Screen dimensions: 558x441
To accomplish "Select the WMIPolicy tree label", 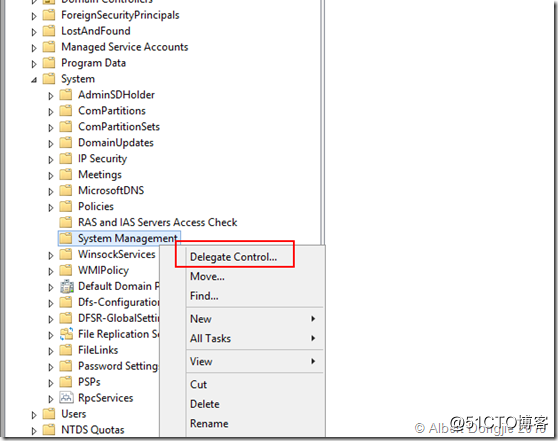I will (103, 270).
